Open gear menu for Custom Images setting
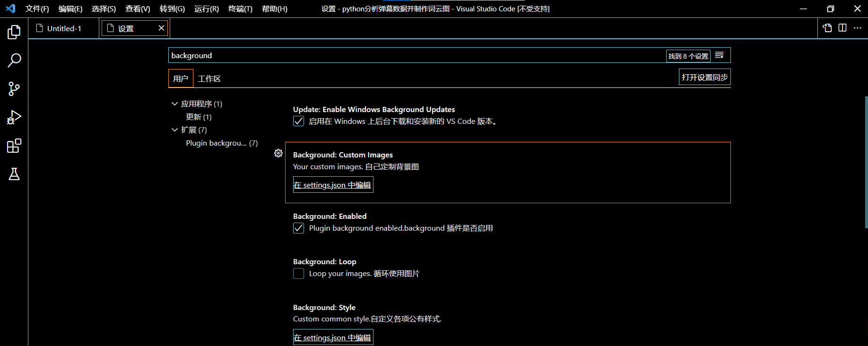 [x=278, y=153]
